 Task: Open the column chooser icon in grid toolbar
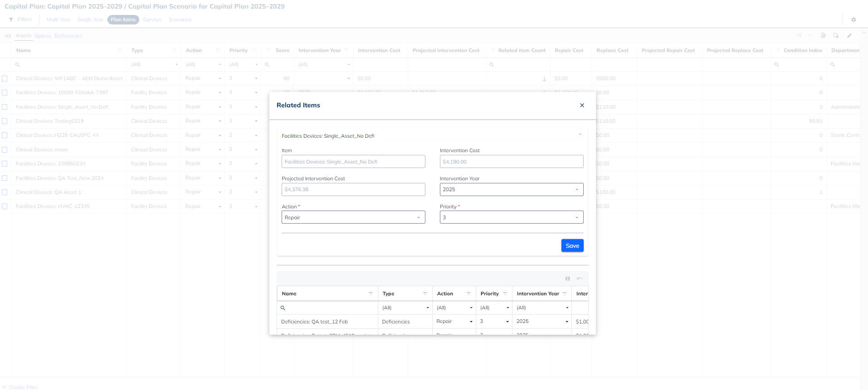pyautogui.click(x=836, y=35)
